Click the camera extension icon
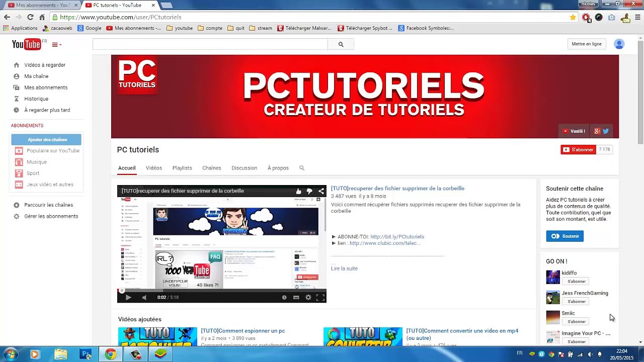644x362 pixels. tap(611, 17)
